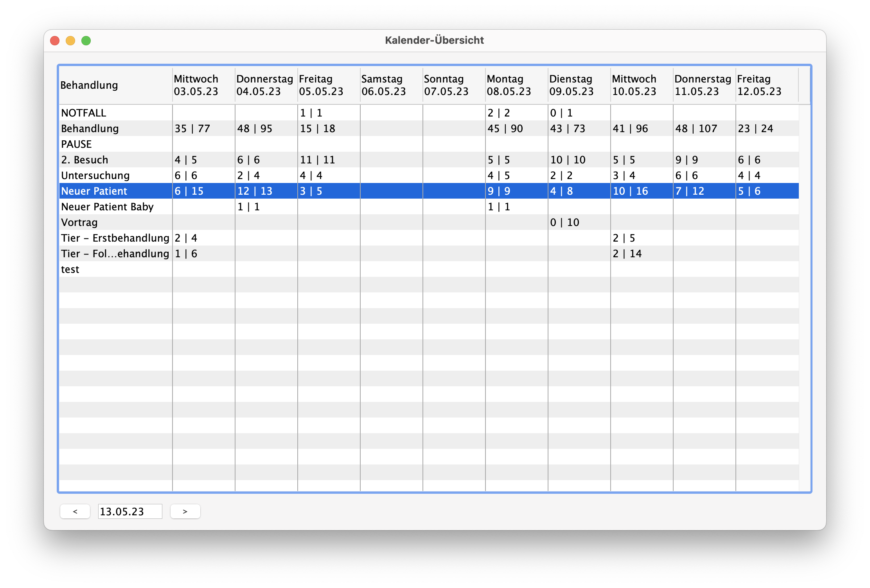Select the 2. Besuch row label
Image resolution: width=870 pixels, height=588 pixels.
point(85,160)
